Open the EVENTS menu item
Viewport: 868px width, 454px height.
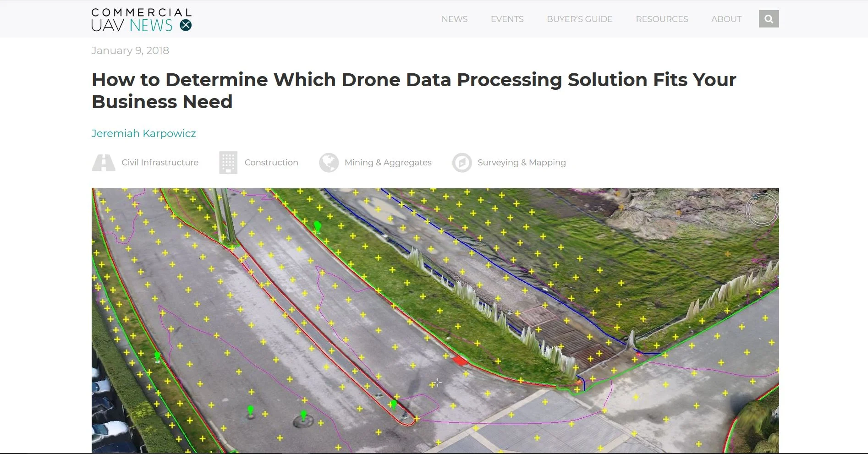(x=507, y=19)
